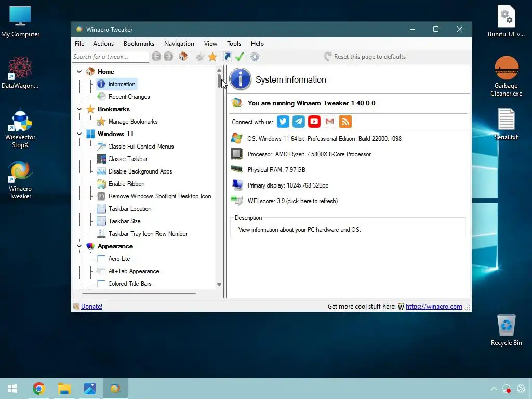Open the Gmail link icon
Image resolution: width=532 pixels, height=399 pixels.
[x=330, y=122]
